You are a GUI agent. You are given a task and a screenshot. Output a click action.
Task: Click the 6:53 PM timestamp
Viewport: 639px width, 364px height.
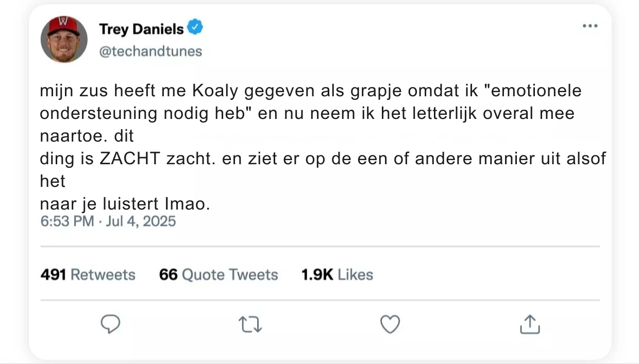pyautogui.click(x=67, y=221)
